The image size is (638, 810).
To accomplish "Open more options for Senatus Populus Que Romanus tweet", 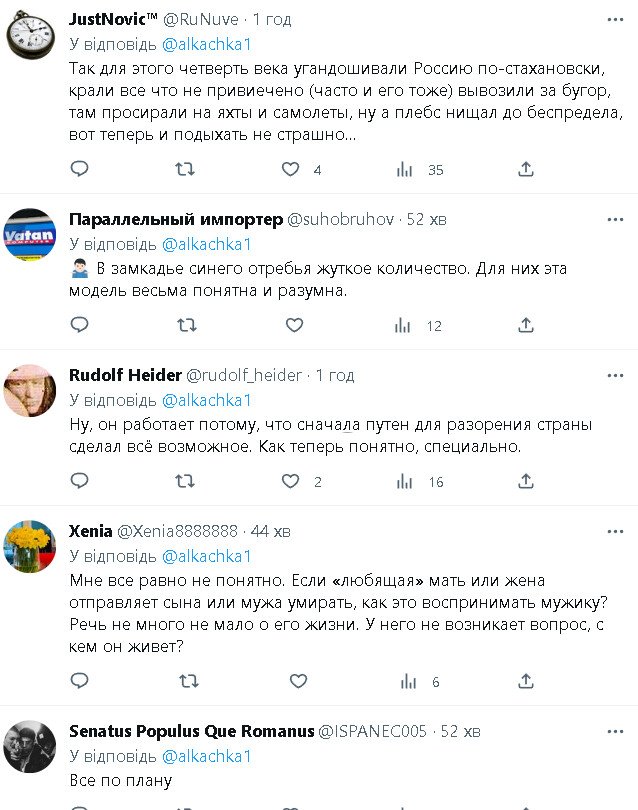I will 614,730.
